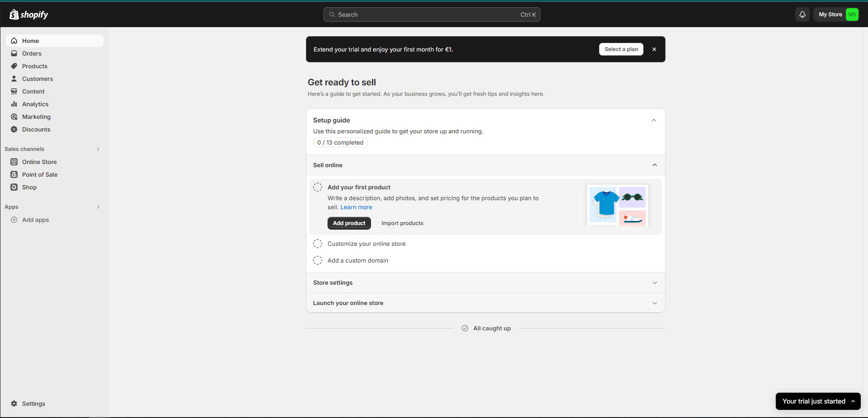This screenshot has width=868, height=418.
Task: Open Marketing page
Action: [x=55, y=117]
